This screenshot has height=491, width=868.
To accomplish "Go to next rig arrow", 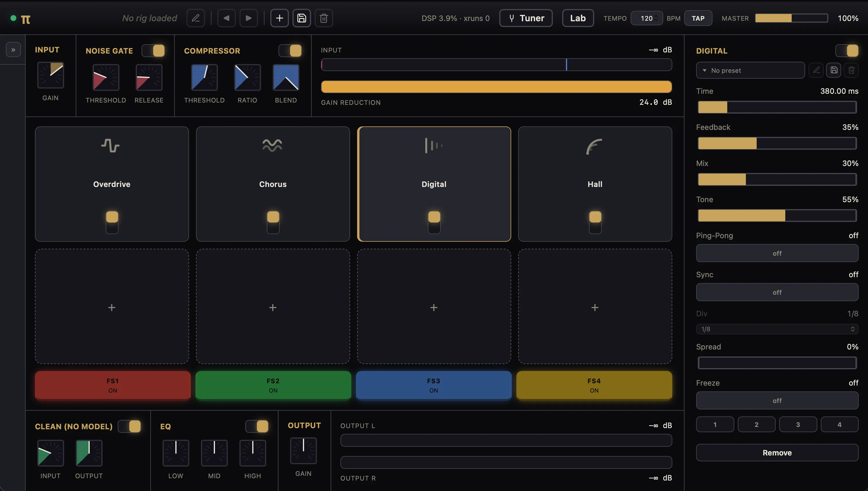I will (248, 18).
